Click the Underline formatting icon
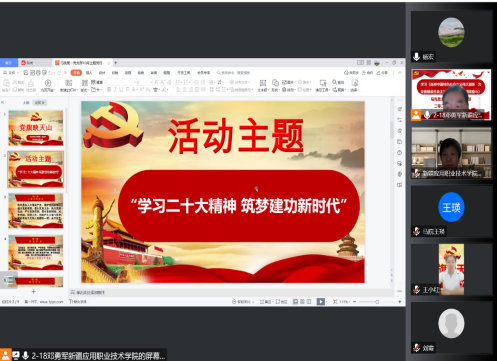This screenshot has height=361, width=497. [121, 90]
